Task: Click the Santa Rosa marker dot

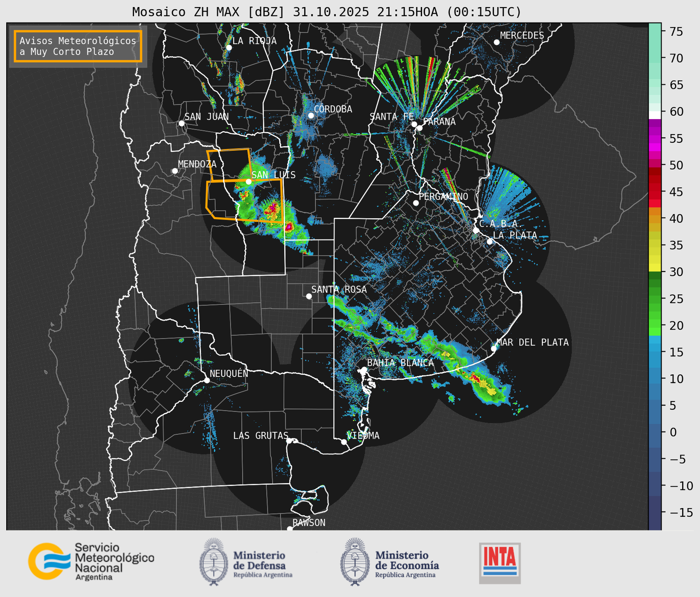Action: 309,296
